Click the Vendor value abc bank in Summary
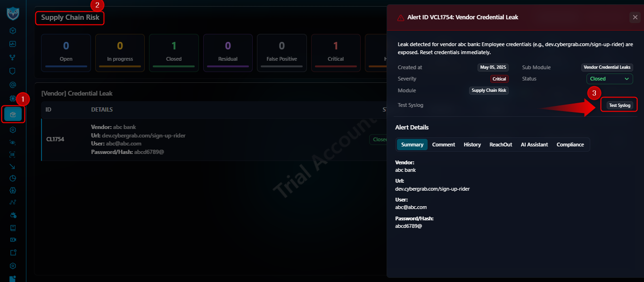Screen dimensions: 644x282 405,170
